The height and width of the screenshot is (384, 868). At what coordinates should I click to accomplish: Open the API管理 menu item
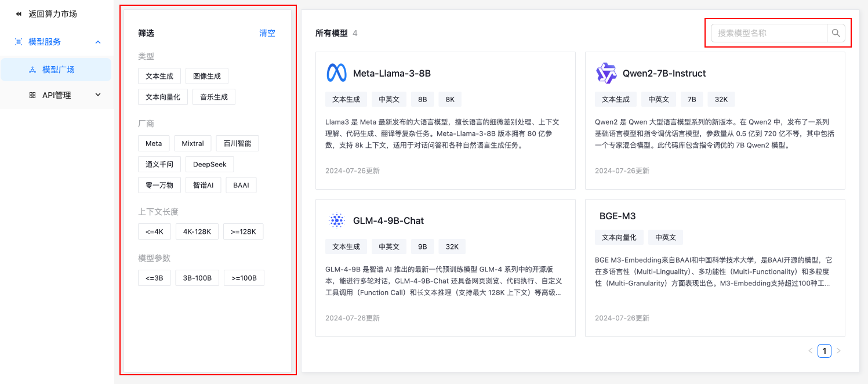56,95
